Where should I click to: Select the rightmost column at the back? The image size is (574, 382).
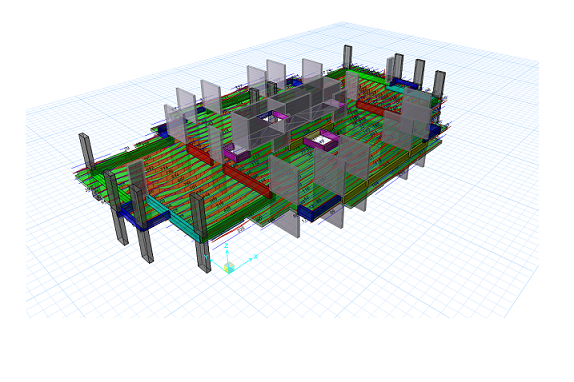439,85
